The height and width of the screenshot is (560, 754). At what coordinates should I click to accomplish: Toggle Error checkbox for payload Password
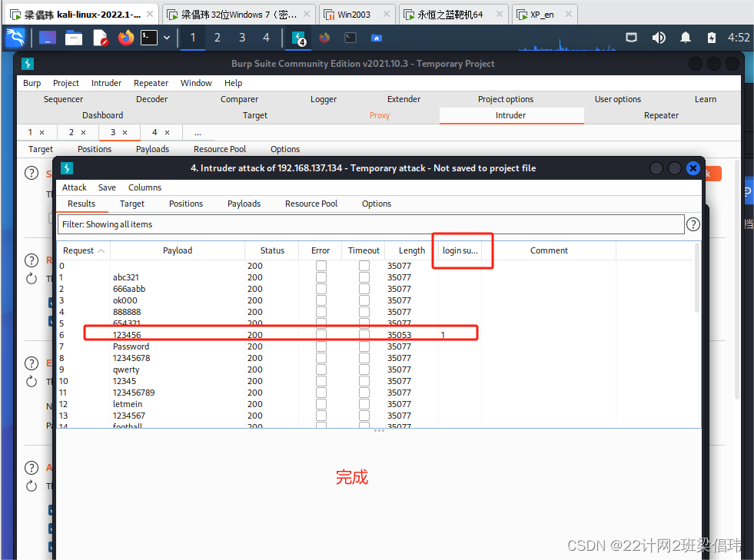tap(321, 346)
